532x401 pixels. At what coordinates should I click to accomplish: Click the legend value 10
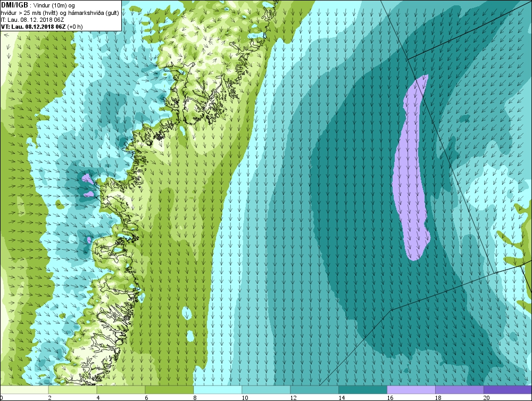[x=245, y=398]
